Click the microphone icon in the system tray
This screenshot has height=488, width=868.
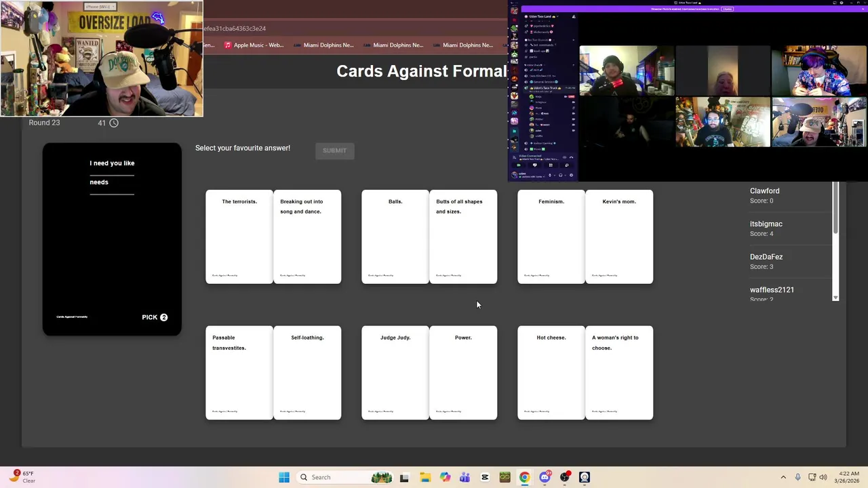[x=797, y=477]
